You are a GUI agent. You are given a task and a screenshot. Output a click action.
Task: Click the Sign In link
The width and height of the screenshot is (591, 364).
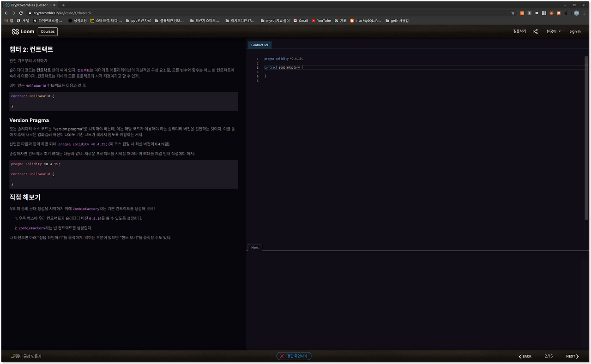pyautogui.click(x=575, y=31)
